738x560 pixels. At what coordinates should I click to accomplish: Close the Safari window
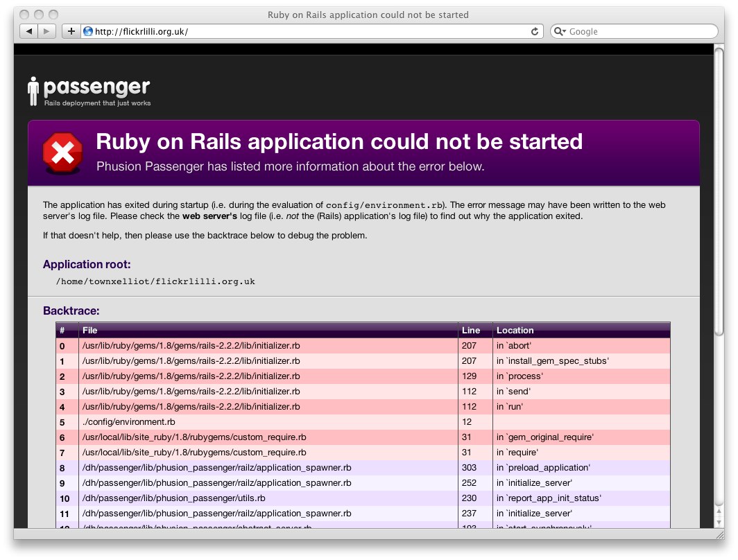(24, 15)
